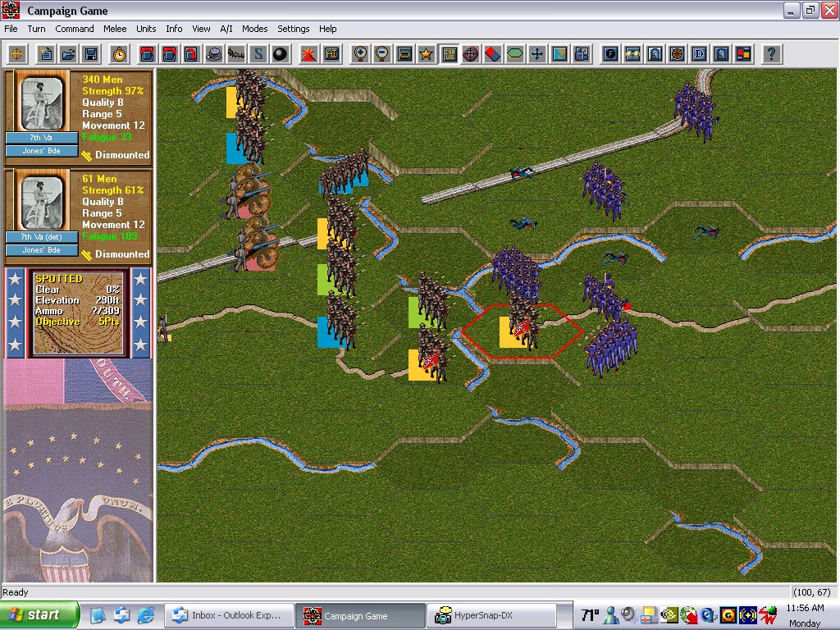Select the 340 Men 7th Va unit portrait

pyautogui.click(x=42, y=103)
